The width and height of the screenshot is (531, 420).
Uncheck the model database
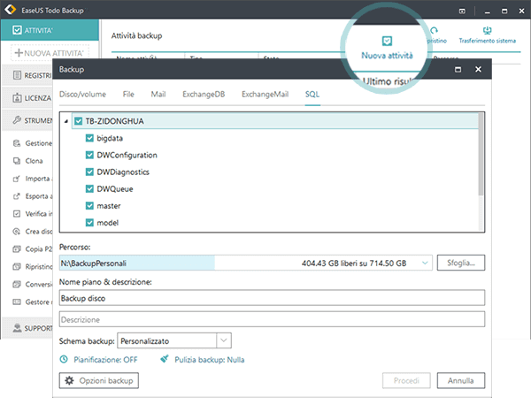click(89, 223)
